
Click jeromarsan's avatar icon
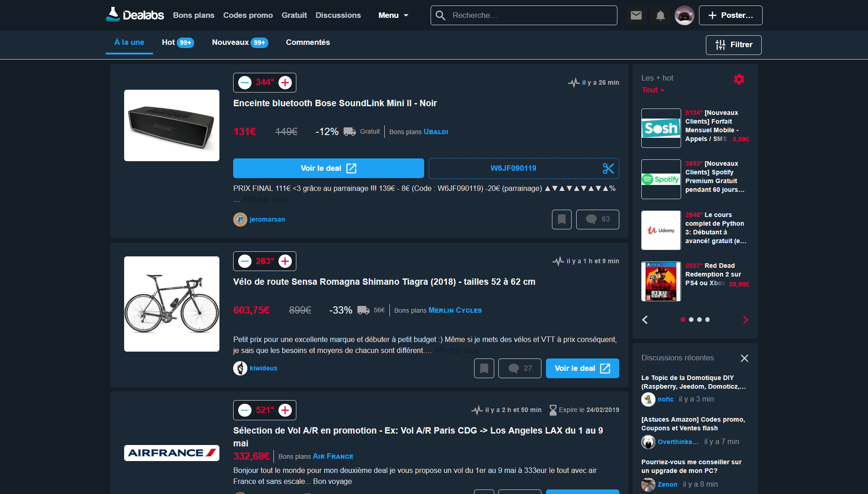240,220
